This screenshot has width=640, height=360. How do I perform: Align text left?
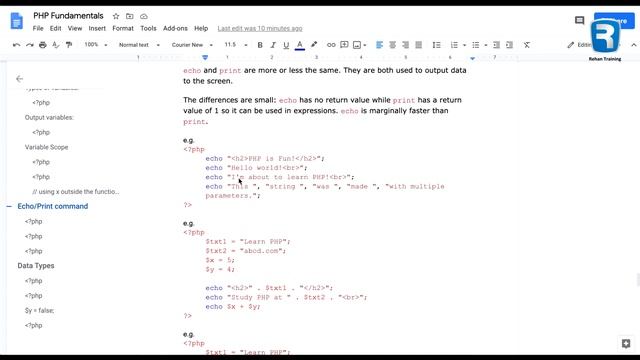pos(379,45)
